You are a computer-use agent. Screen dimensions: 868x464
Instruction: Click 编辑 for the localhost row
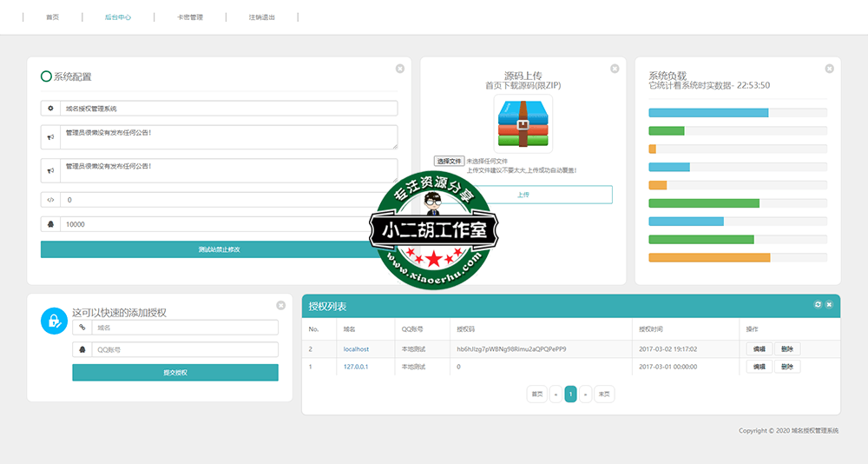pyautogui.click(x=759, y=348)
